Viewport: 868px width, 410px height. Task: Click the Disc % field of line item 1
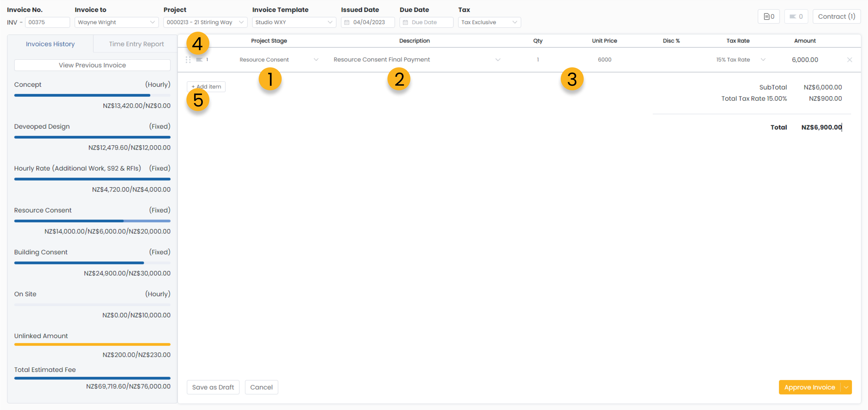coord(671,60)
